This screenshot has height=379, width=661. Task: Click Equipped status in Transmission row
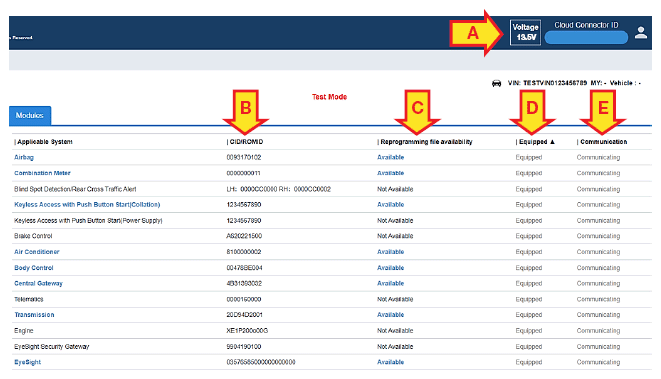click(x=529, y=315)
